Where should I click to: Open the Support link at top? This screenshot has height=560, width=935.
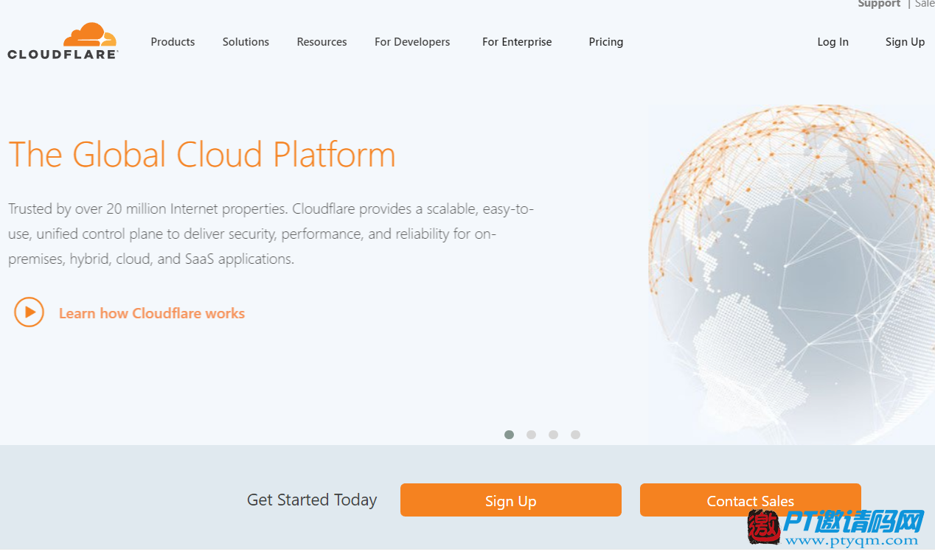[x=879, y=4]
